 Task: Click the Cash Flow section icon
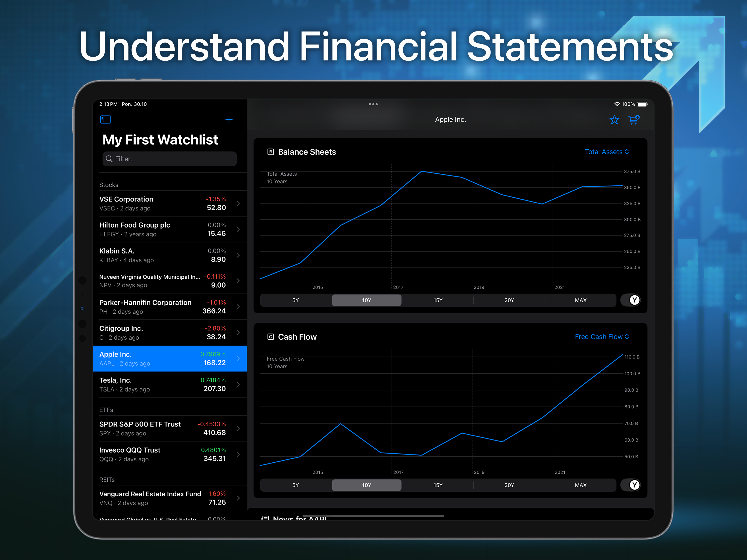click(270, 337)
